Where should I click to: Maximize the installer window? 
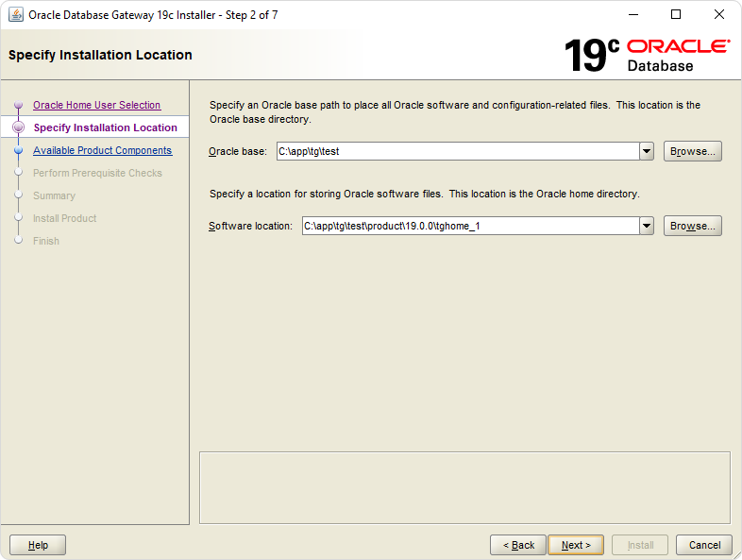tap(676, 15)
